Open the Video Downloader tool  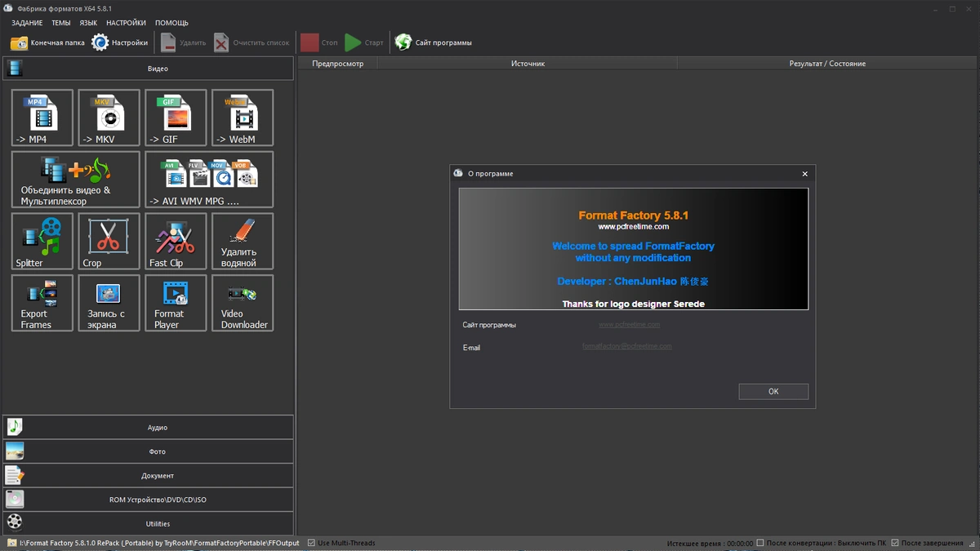click(x=243, y=303)
